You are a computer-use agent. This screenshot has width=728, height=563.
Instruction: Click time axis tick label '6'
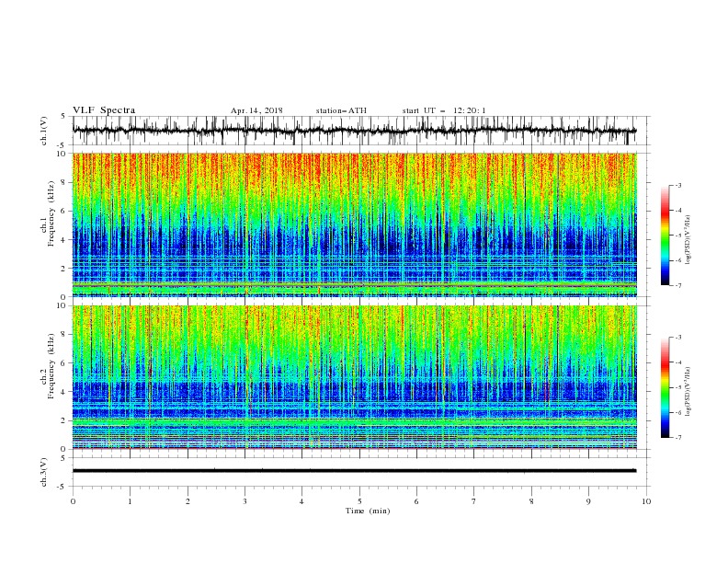(416, 501)
